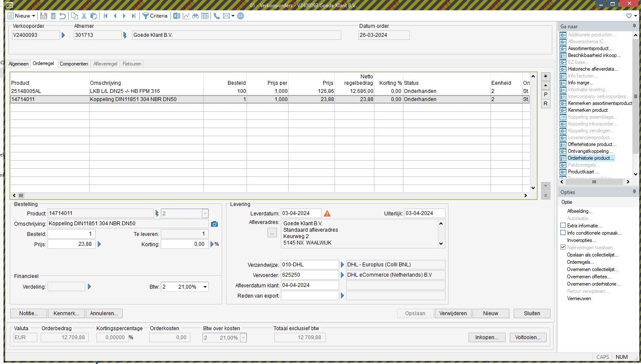Go to next record toolbar arrow
Viewport: 641px width, 364px height.
coord(124,16)
